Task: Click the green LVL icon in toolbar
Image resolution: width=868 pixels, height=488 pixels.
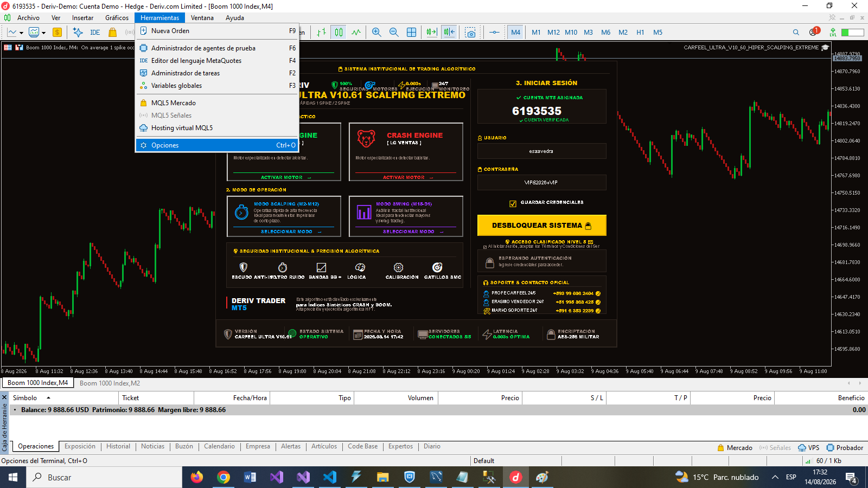Action: pos(833,33)
